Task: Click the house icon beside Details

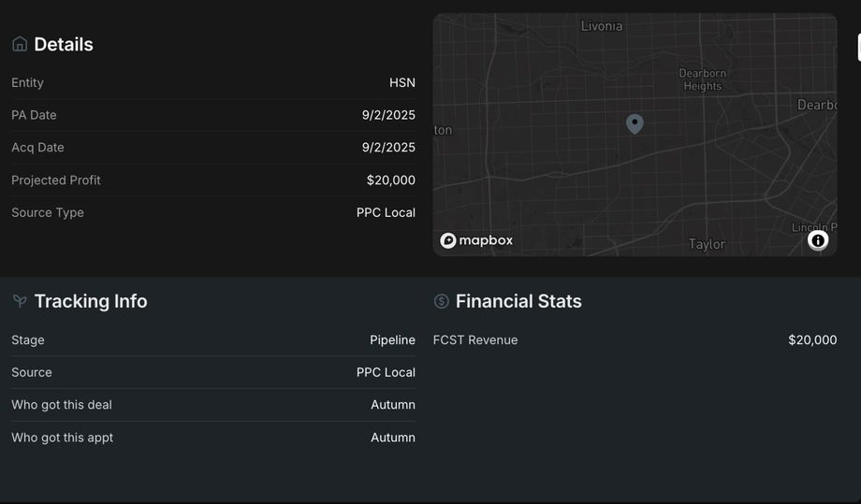Action: pos(20,44)
